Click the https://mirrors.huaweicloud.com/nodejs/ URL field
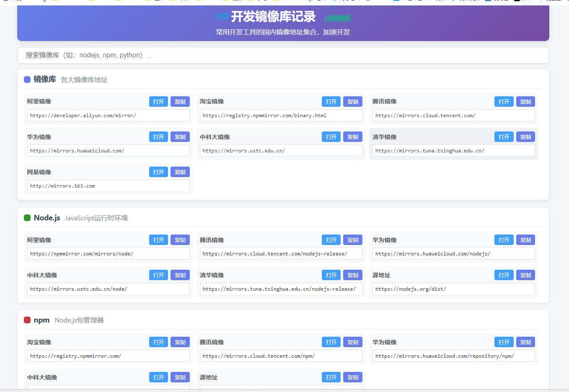Image resolution: width=569 pixels, height=392 pixels. [454, 254]
